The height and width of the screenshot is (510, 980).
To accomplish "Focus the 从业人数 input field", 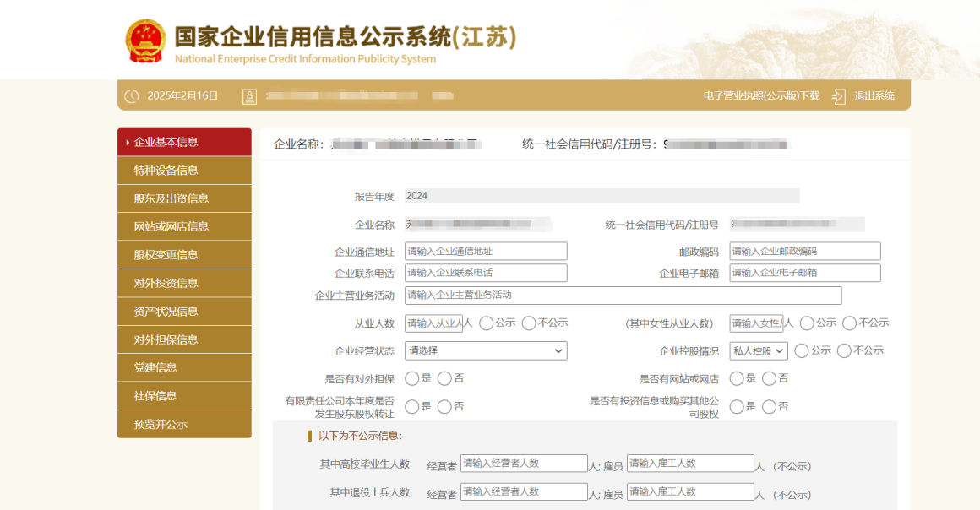I will click(433, 323).
